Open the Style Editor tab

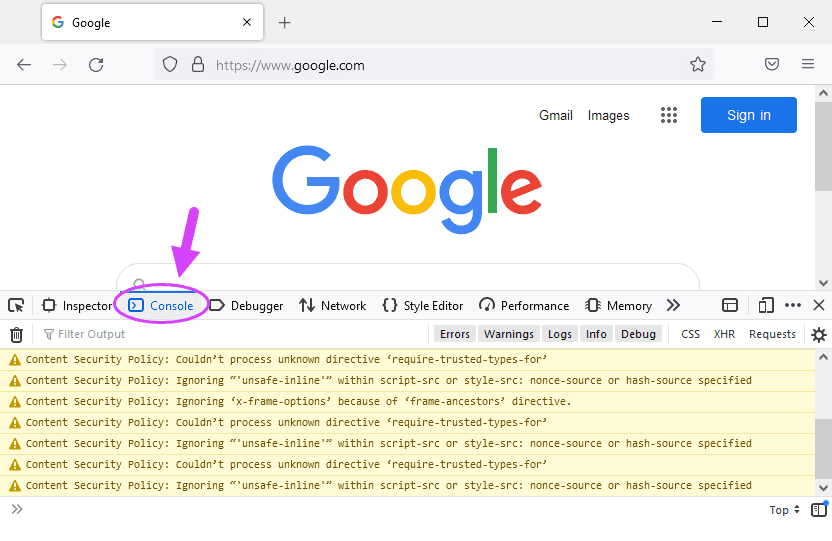click(423, 306)
